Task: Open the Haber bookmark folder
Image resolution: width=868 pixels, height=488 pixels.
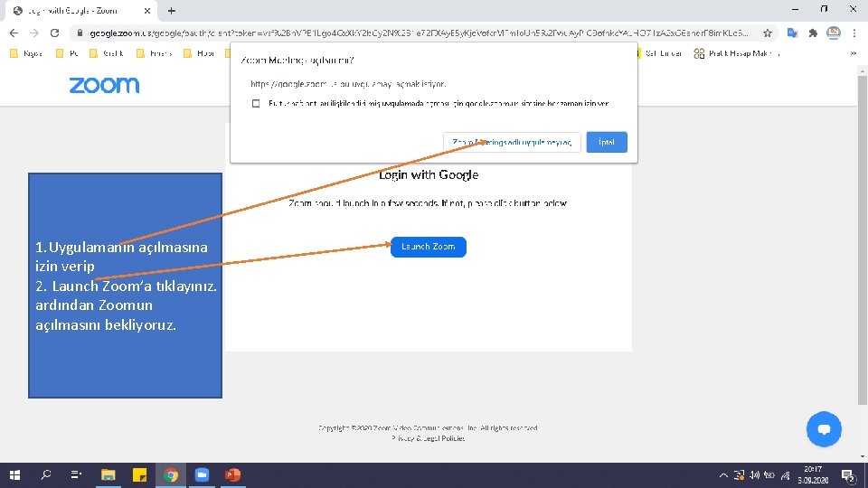Action: [x=199, y=53]
